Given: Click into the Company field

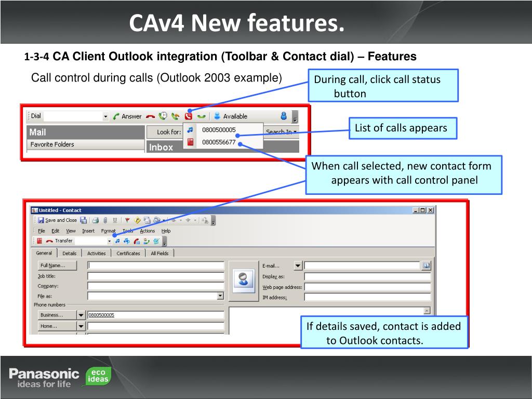Looking at the screenshot, I should pos(156,286).
